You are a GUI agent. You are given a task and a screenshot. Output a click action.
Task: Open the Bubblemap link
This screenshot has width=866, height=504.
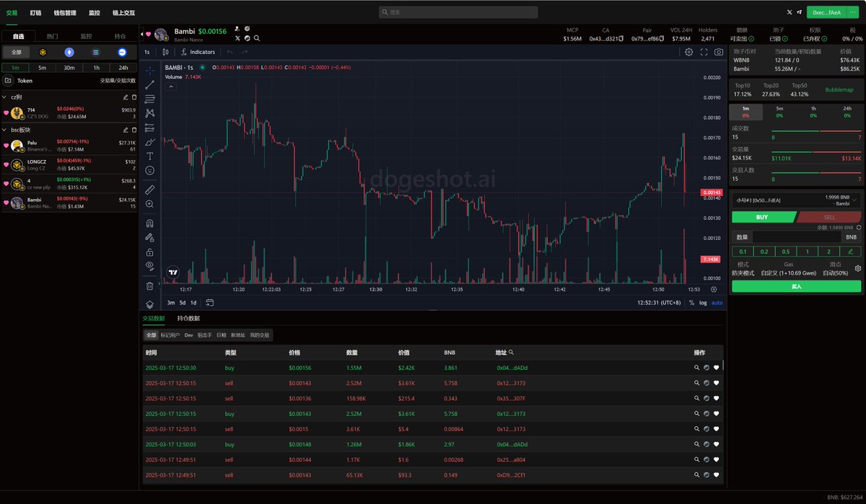point(839,89)
